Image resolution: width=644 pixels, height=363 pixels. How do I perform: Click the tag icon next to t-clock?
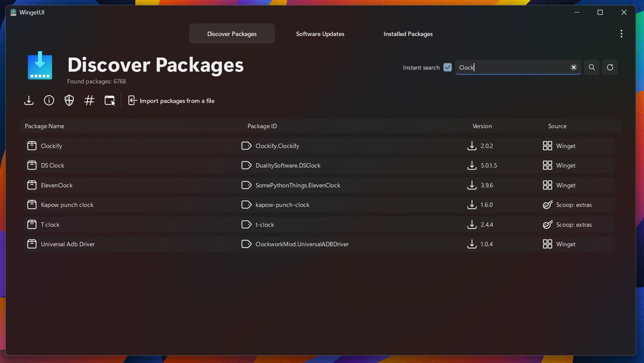247,225
